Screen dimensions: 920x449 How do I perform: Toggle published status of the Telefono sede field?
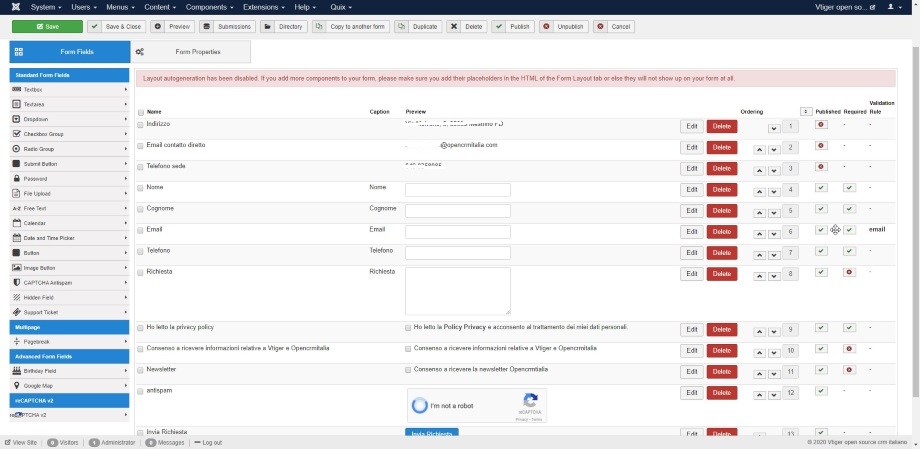point(821,166)
